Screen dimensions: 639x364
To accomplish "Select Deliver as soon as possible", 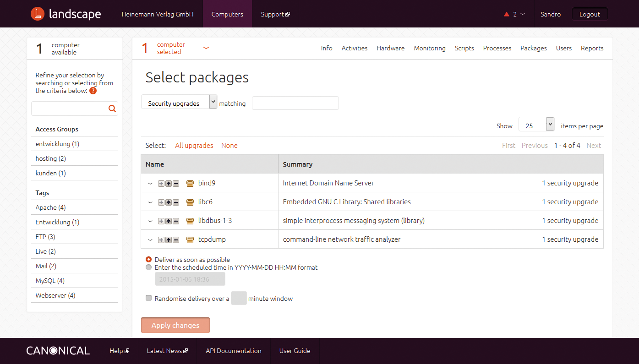I will tap(148, 259).
